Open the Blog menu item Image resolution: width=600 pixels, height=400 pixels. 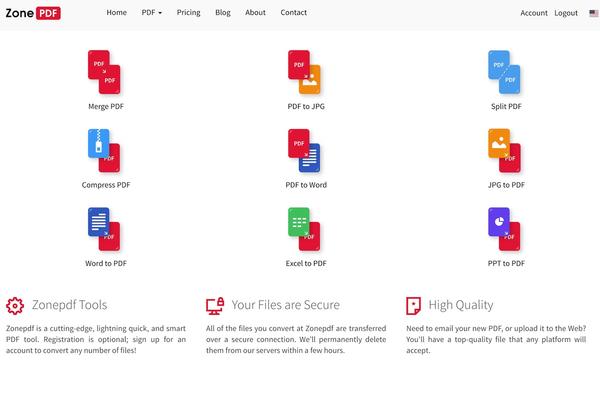point(223,13)
